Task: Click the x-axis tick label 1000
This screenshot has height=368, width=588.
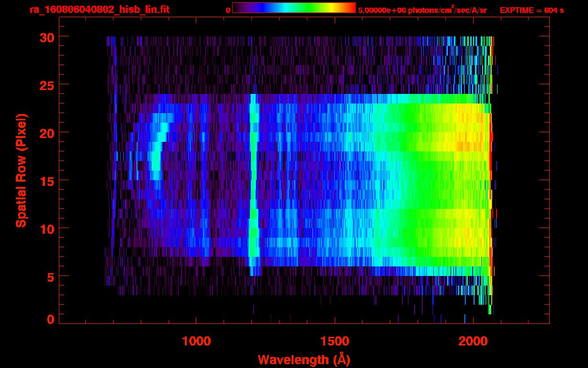Action: [x=196, y=341]
